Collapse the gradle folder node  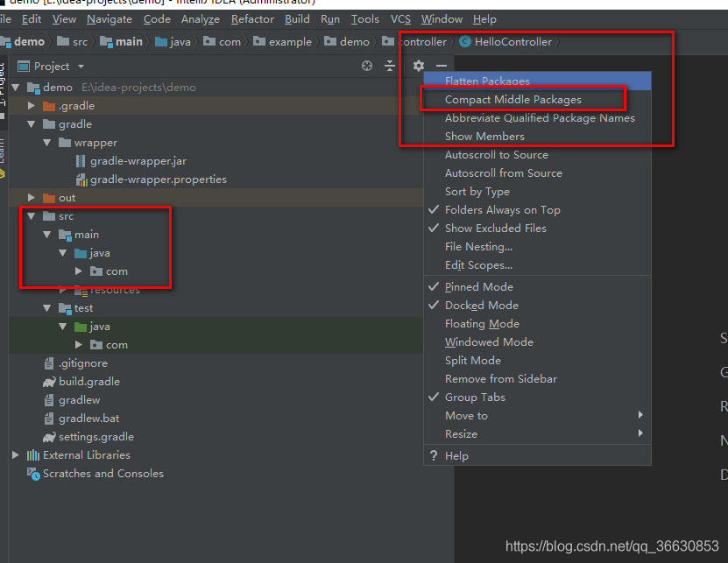(32, 124)
